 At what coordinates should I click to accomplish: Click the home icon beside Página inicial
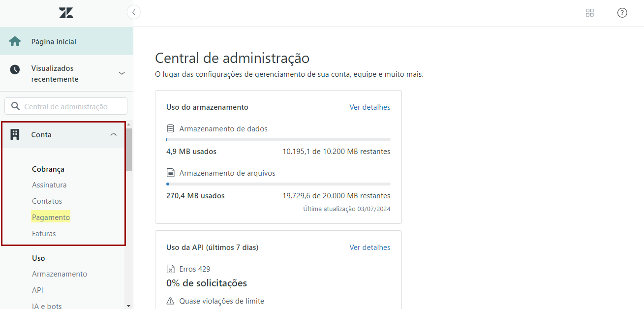pyautogui.click(x=15, y=41)
